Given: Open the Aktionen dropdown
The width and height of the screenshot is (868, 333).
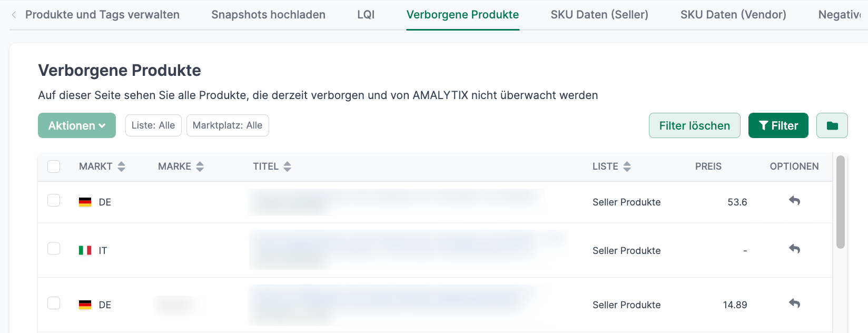Looking at the screenshot, I should coord(77,125).
